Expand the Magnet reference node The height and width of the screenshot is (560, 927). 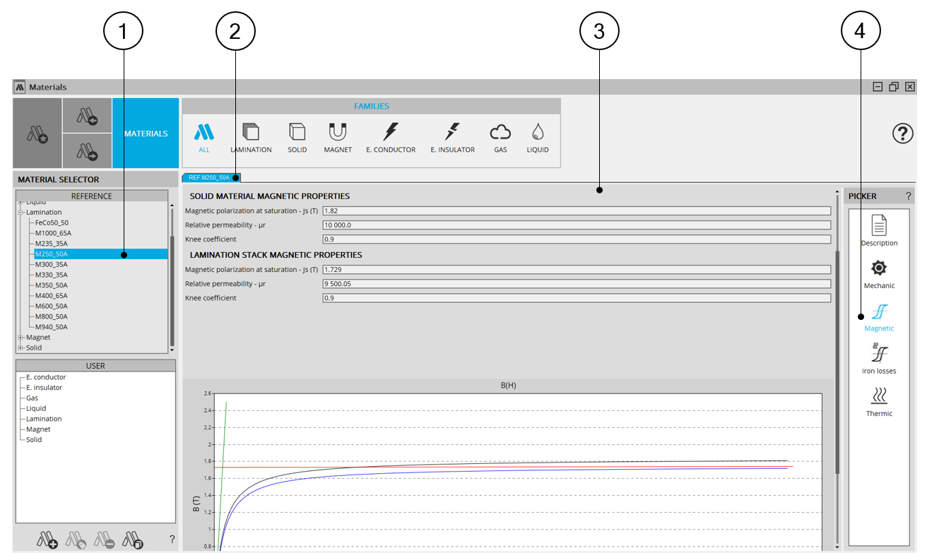pyautogui.click(x=20, y=338)
